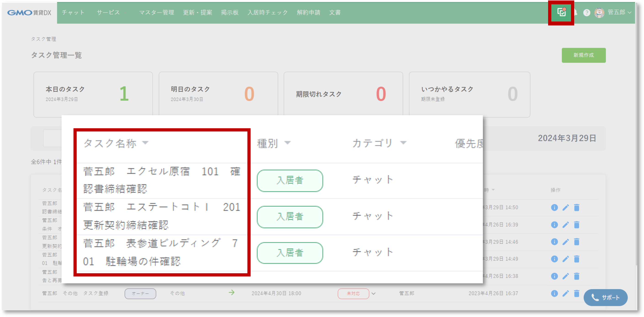Switch to the チャット menu
644x317 pixels.
tap(73, 12)
